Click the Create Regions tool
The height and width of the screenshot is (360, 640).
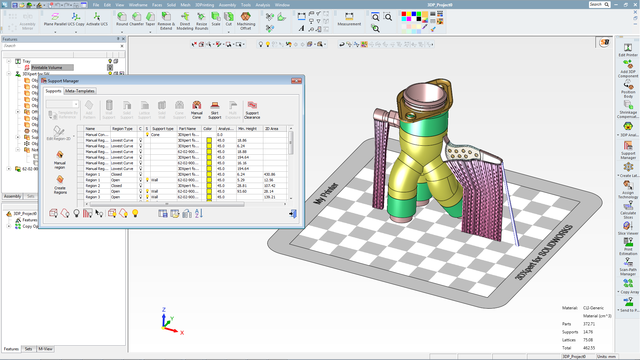pyautogui.click(x=60, y=185)
